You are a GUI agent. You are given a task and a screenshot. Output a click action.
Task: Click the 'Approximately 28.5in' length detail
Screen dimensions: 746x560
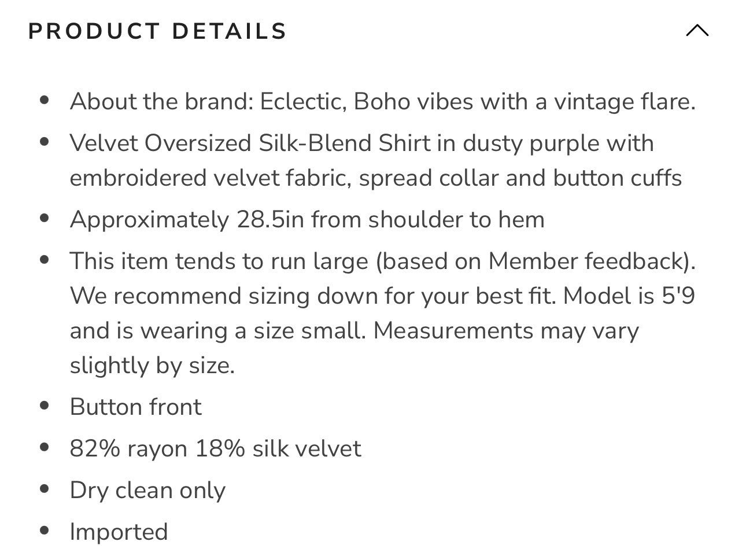pos(307,220)
